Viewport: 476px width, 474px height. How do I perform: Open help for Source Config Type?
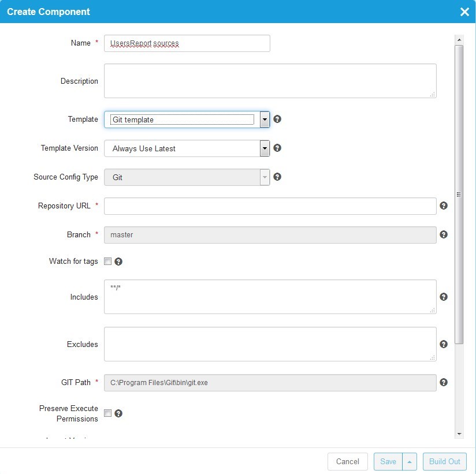[x=277, y=177]
